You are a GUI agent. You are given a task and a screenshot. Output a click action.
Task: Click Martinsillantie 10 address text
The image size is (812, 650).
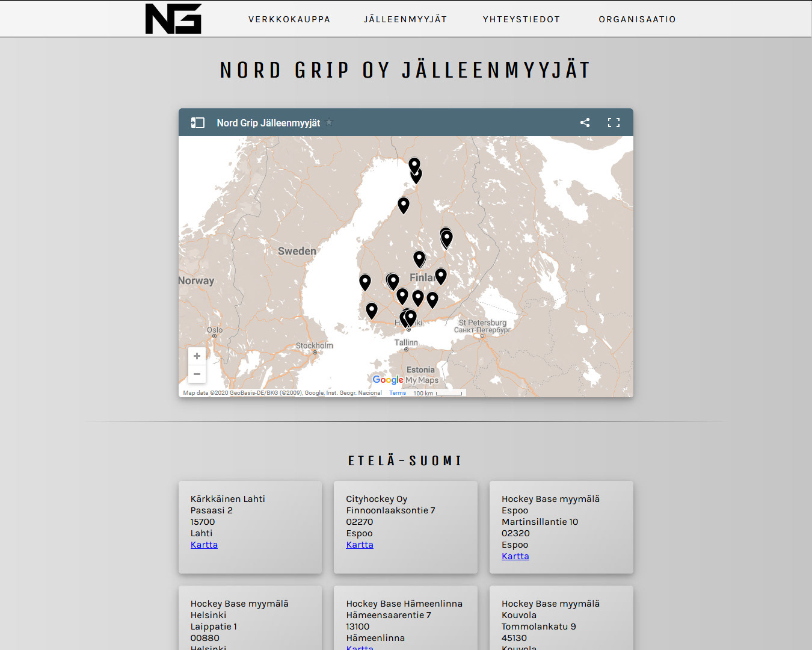[x=540, y=522]
